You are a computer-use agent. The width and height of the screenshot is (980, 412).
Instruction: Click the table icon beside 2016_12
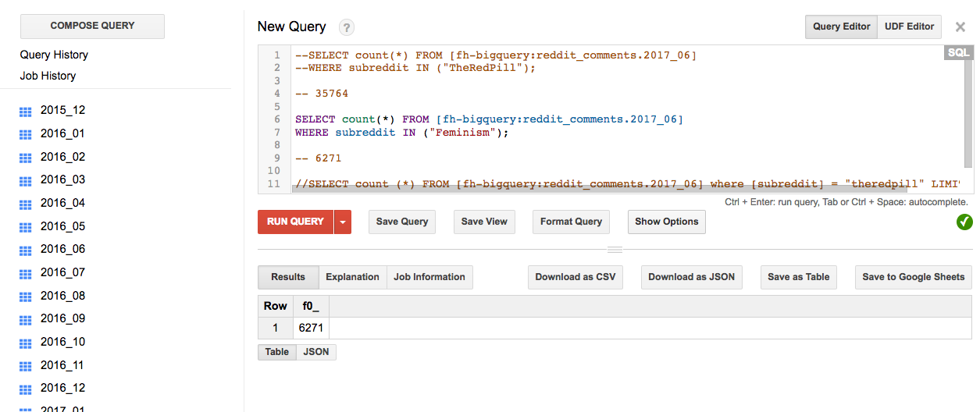25,389
